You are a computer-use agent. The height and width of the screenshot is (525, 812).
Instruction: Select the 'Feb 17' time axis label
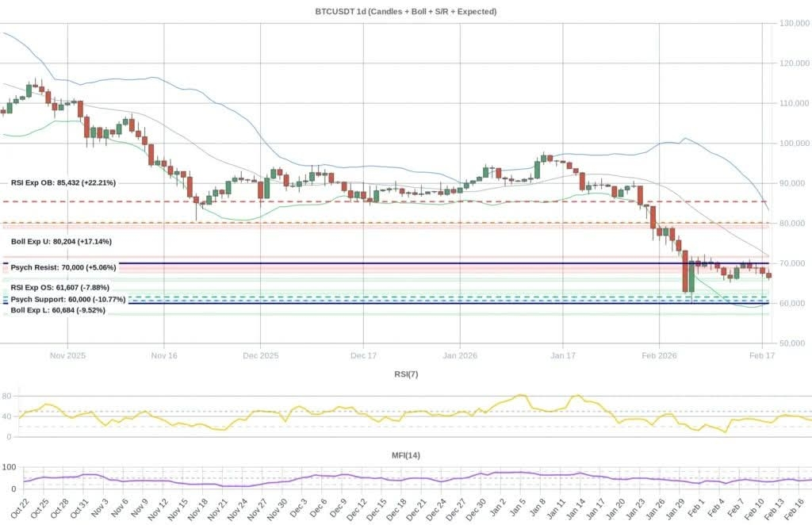click(x=762, y=356)
